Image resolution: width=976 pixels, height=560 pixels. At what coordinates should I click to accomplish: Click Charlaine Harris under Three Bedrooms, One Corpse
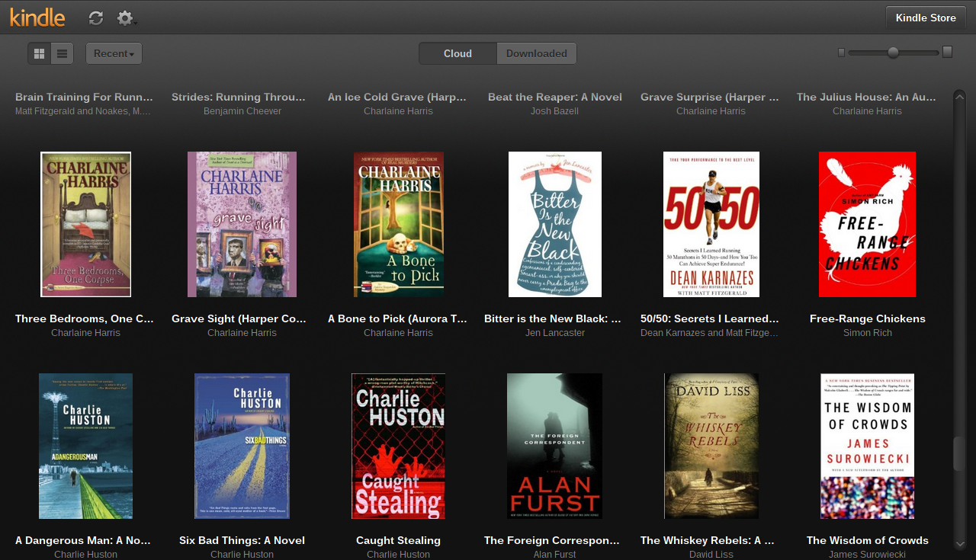[86, 333]
